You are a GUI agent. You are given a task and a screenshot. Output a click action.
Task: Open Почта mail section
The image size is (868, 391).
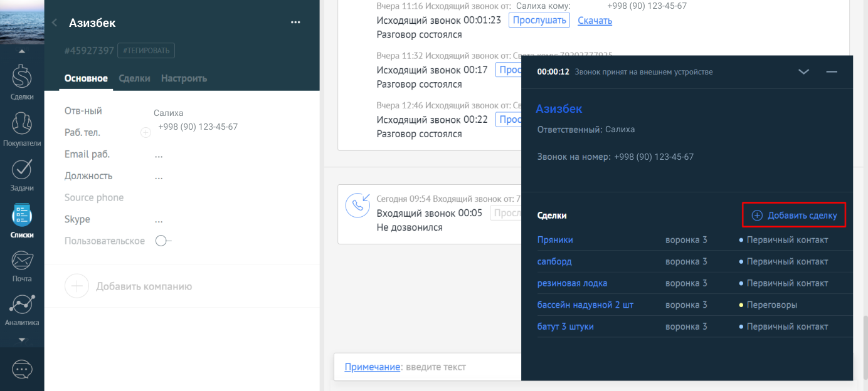22,264
